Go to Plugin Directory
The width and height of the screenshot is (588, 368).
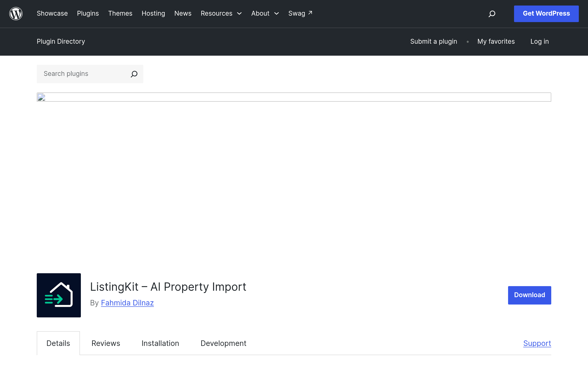61,42
